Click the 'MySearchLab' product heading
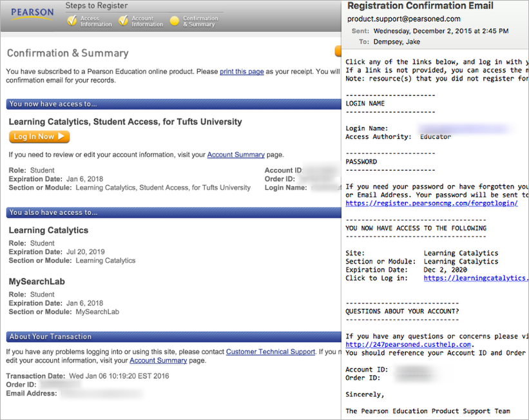The width and height of the screenshot is (529, 420). coord(37,282)
